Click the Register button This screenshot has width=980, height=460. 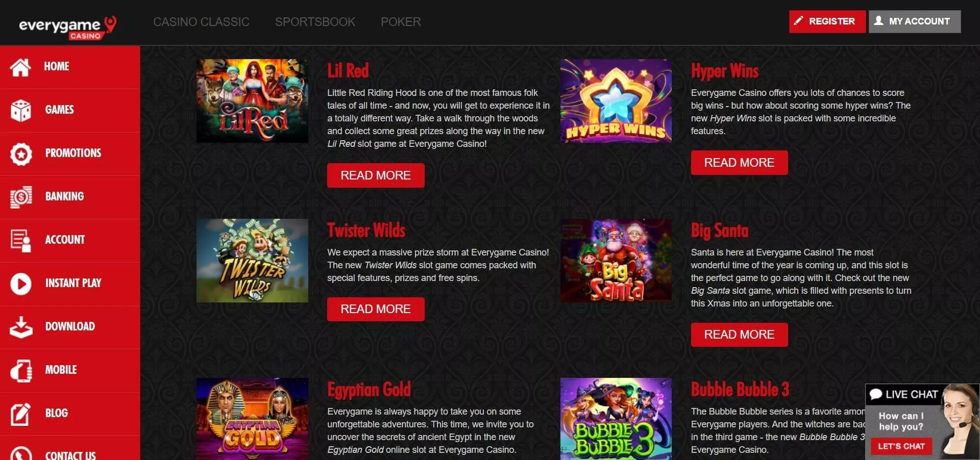(x=827, y=21)
